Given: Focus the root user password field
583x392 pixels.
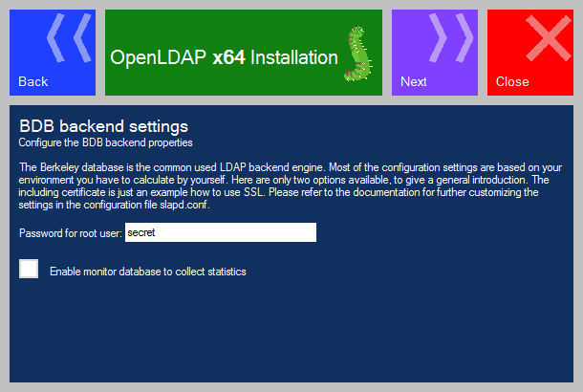Looking at the screenshot, I should pyautogui.click(x=221, y=232).
